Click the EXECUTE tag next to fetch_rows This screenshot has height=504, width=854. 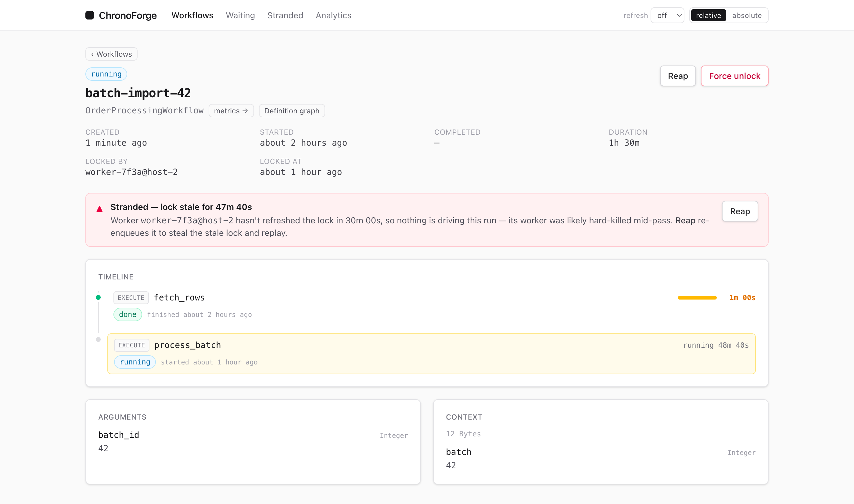(x=131, y=297)
